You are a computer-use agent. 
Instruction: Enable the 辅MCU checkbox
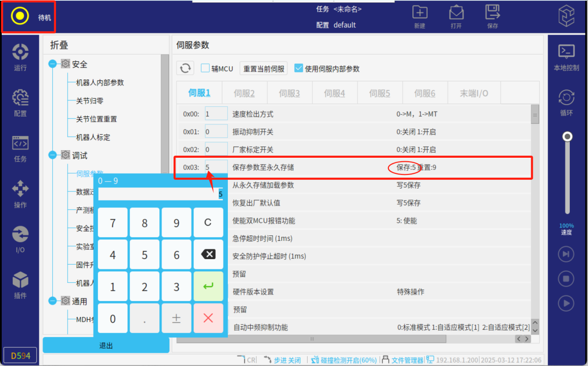click(x=205, y=68)
